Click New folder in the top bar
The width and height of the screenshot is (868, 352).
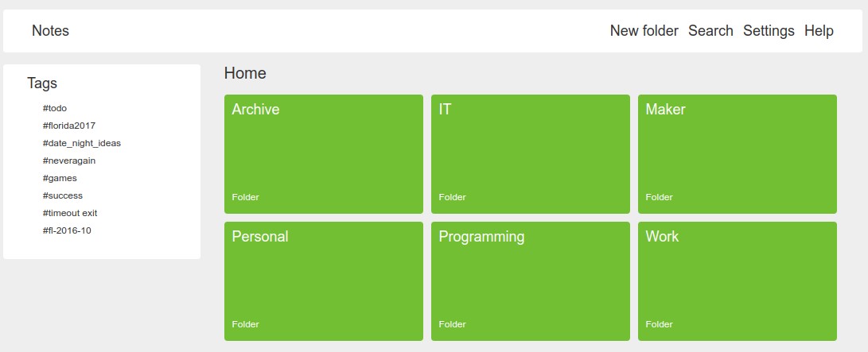[644, 31]
